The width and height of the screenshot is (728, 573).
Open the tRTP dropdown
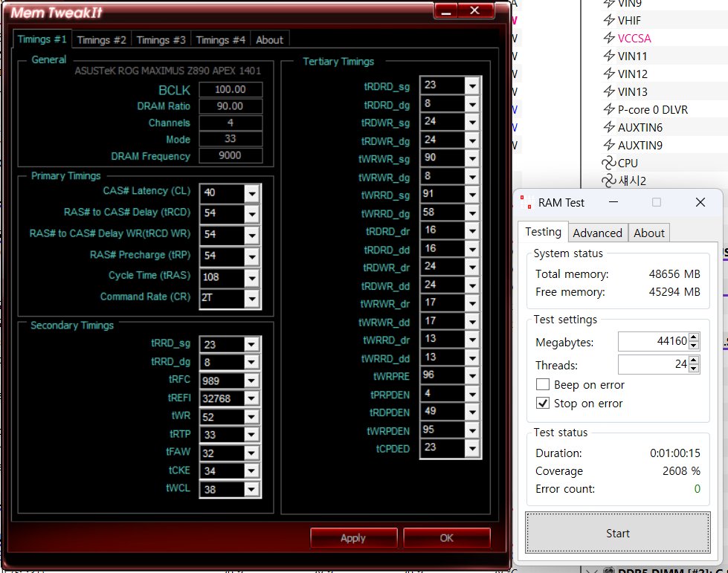pyautogui.click(x=251, y=435)
